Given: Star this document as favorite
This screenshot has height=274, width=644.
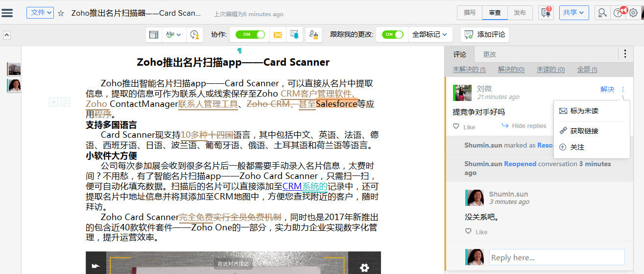Looking at the screenshot, I should [x=61, y=13].
